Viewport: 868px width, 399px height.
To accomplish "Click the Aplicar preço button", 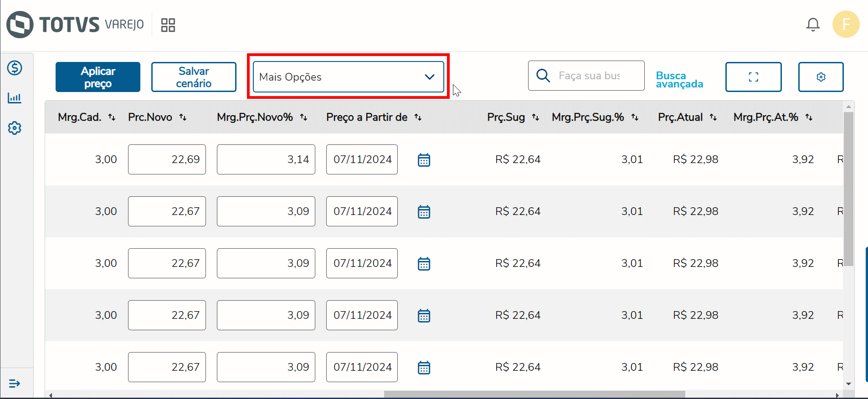I will [x=98, y=77].
